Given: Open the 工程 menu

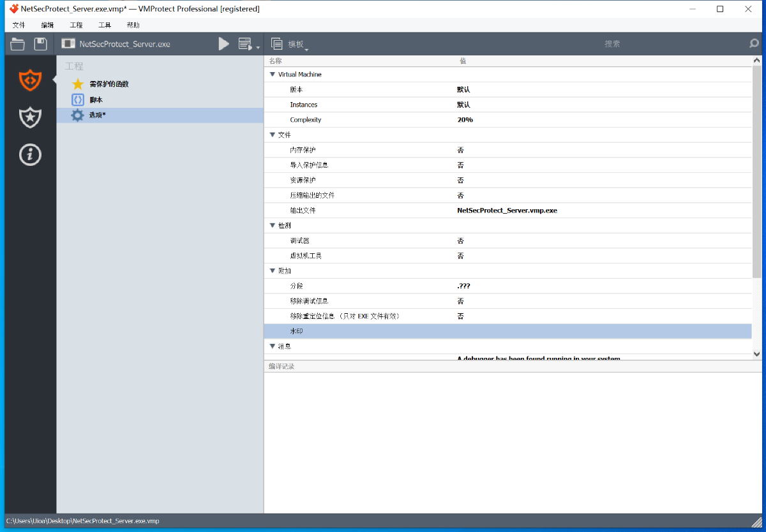Looking at the screenshot, I should (76, 25).
